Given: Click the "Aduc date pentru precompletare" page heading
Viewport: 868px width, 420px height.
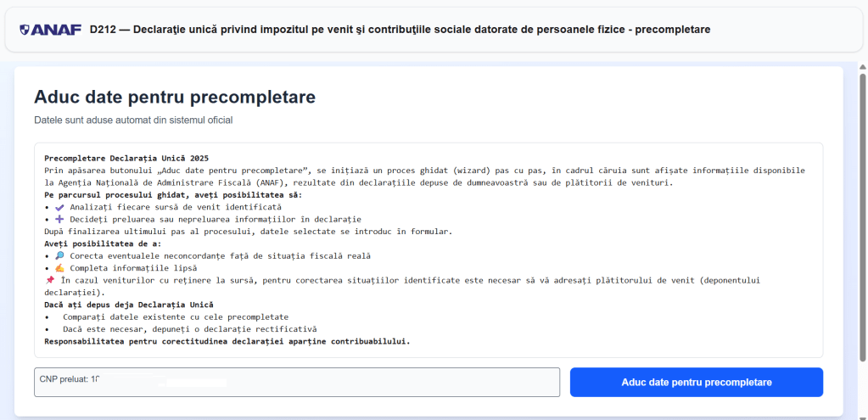Looking at the screenshot, I should pos(175,97).
